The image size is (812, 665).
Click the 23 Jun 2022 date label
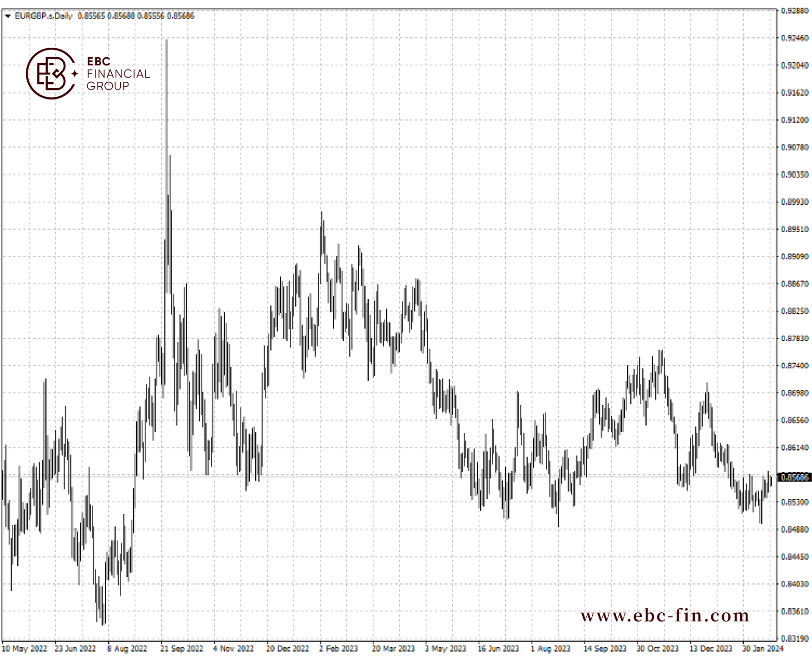coord(75,649)
